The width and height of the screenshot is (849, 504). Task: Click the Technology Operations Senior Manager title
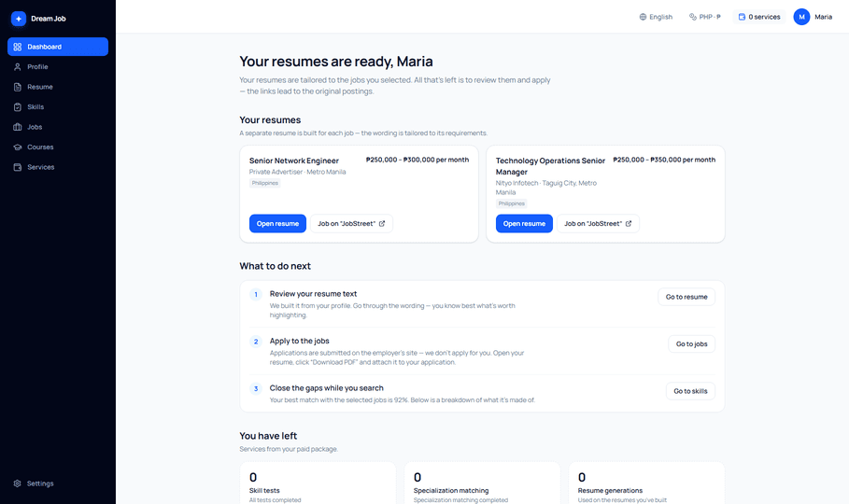tap(550, 166)
